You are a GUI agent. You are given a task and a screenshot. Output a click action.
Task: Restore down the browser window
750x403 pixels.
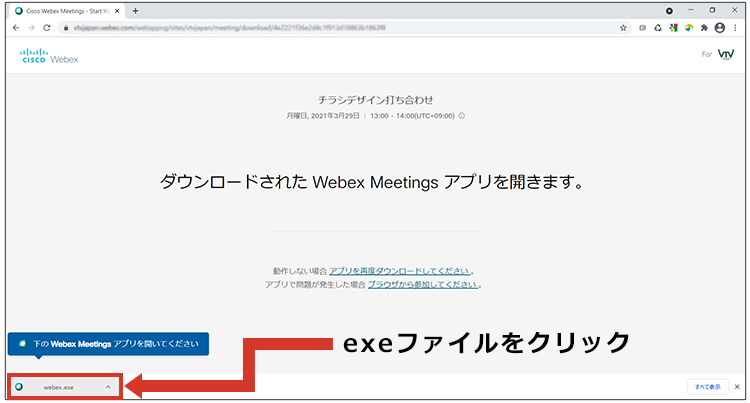click(712, 10)
